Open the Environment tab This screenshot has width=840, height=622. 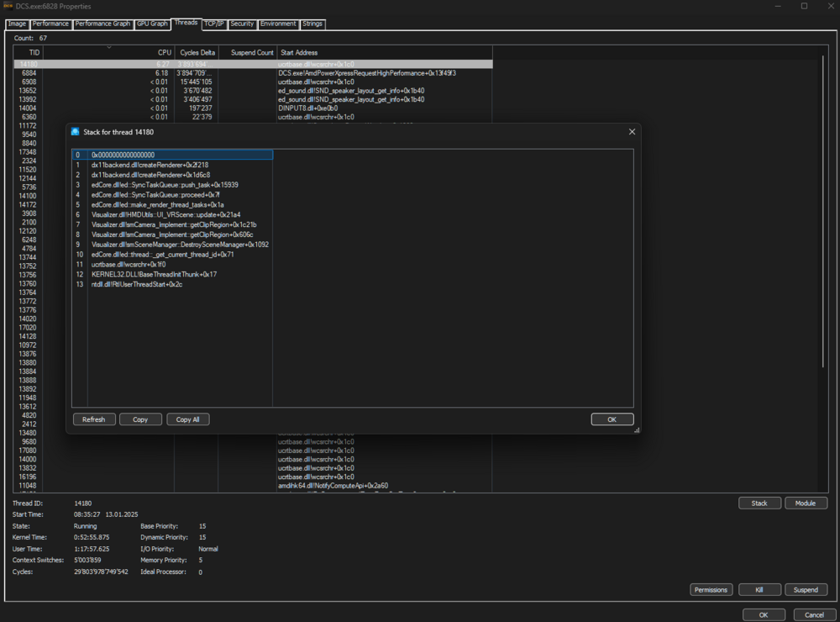tap(278, 24)
